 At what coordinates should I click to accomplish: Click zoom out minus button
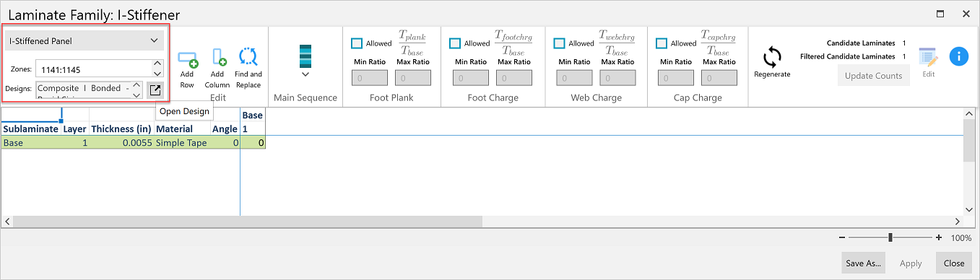point(843,237)
